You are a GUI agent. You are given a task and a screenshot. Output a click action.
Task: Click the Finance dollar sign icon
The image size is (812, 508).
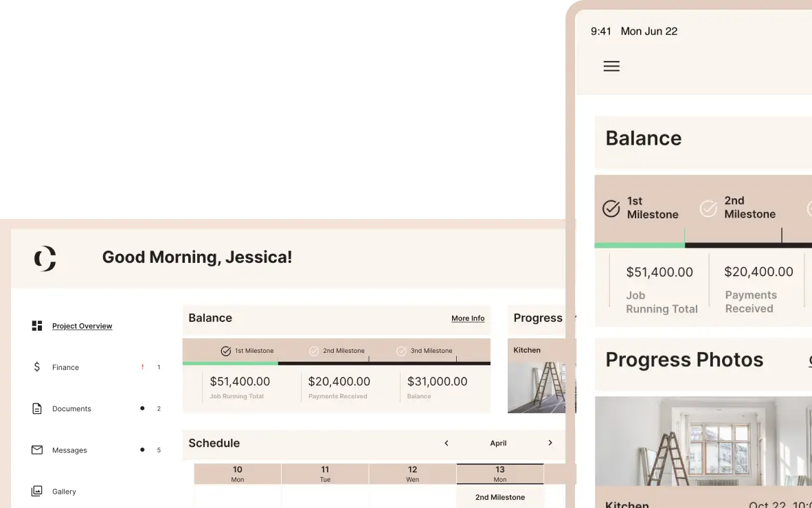37,367
